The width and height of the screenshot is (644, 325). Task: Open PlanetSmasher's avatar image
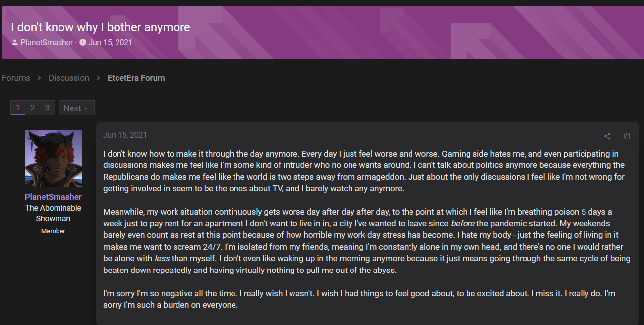[53, 158]
